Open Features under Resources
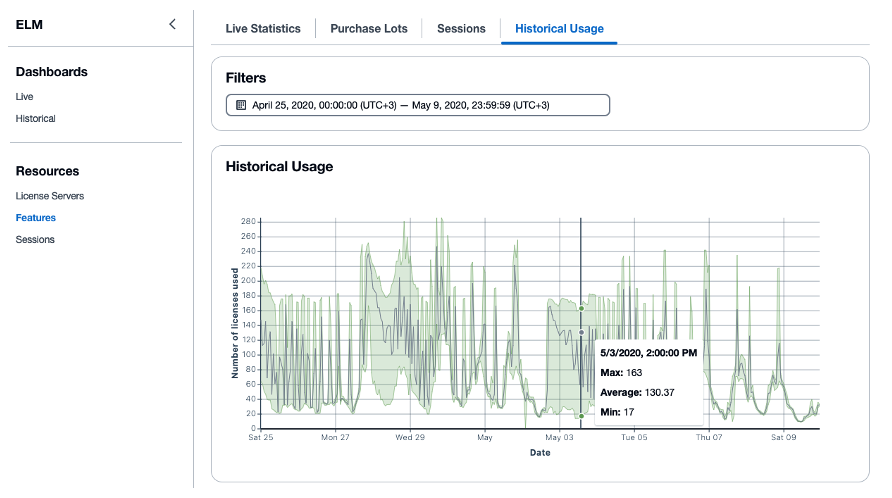Viewport: 892px width, 498px height. pyautogui.click(x=35, y=218)
